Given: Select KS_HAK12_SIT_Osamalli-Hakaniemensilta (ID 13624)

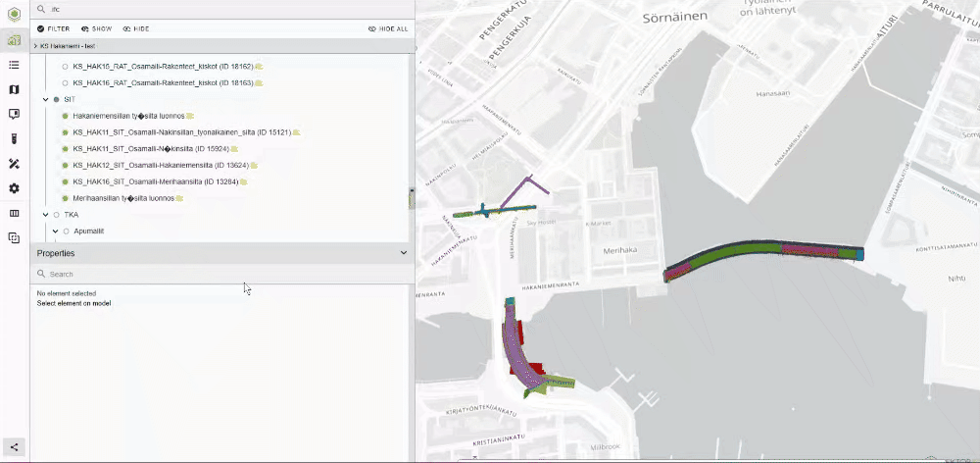Looking at the screenshot, I should click(161, 165).
